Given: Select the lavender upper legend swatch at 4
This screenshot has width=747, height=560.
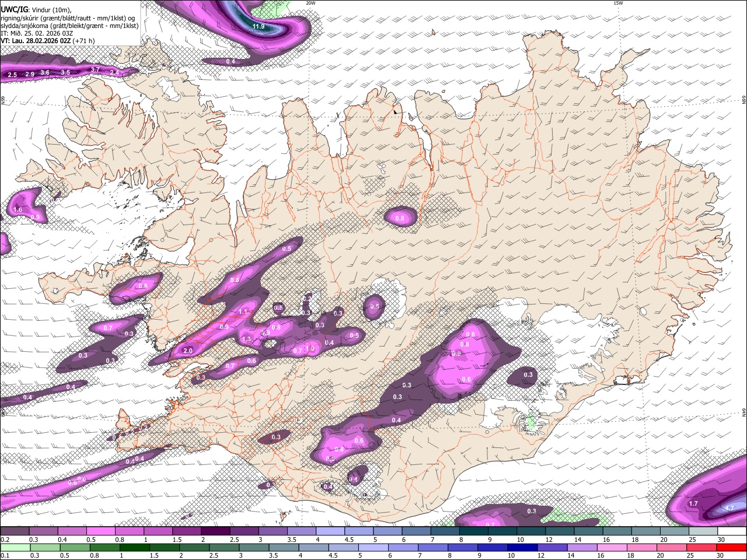Looking at the screenshot, I should [x=330, y=531].
